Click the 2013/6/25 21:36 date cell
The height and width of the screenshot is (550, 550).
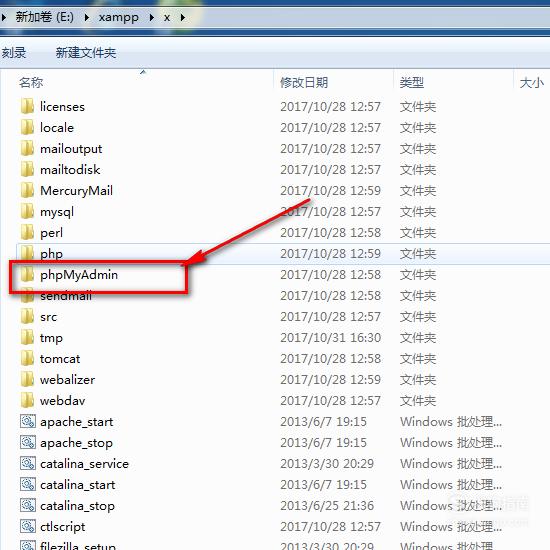[327, 506]
